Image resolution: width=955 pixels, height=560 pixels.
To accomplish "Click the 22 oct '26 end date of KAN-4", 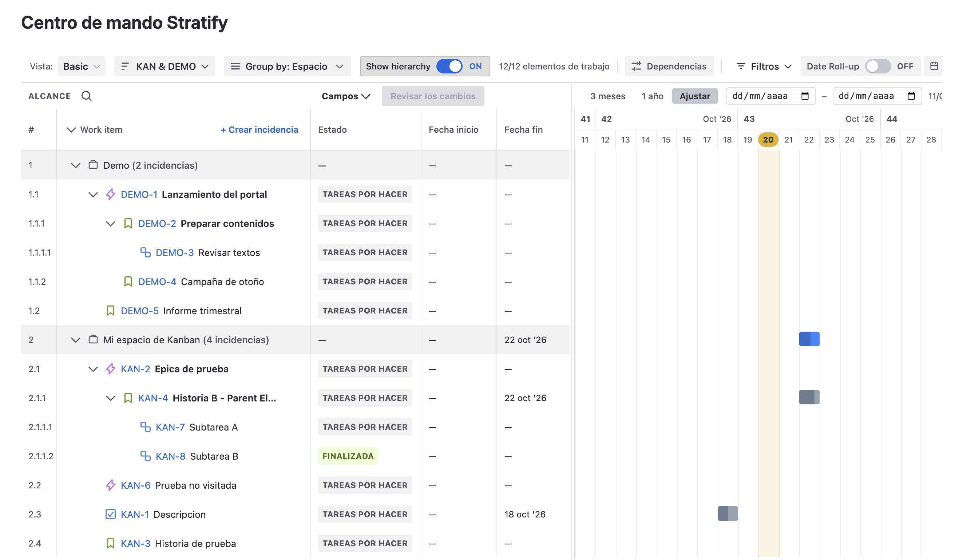I will coord(525,398).
